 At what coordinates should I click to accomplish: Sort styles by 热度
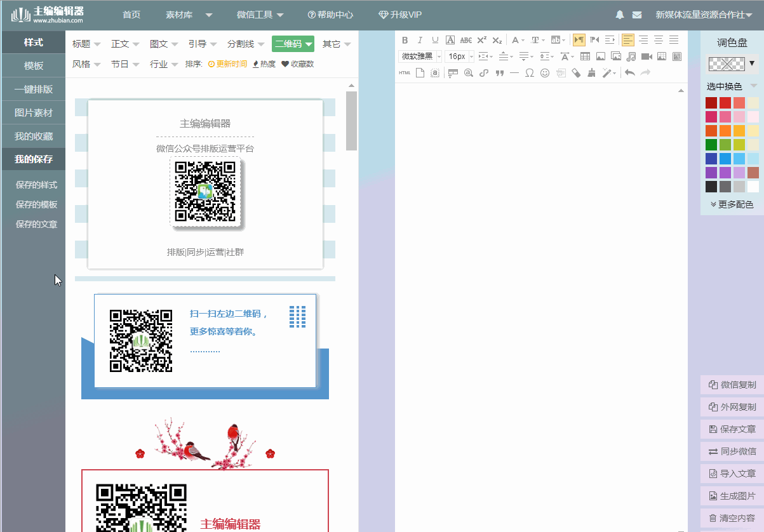click(264, 64)
